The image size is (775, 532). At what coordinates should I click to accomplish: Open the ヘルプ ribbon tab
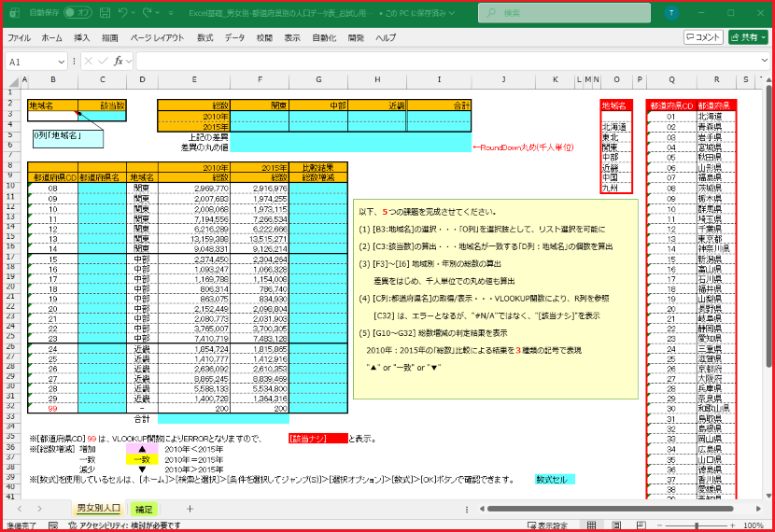[386, 37]
